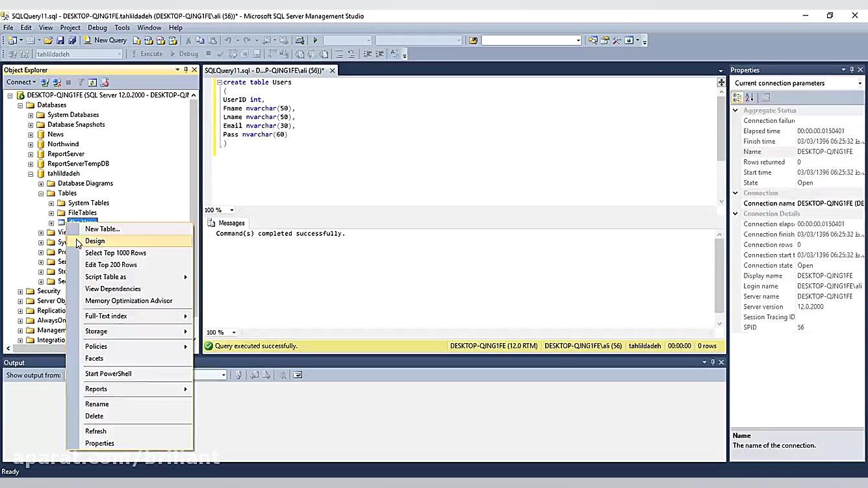Click the Database Diagrams tree item
Screen dimensions: 868x488
(x=85, y=183)
